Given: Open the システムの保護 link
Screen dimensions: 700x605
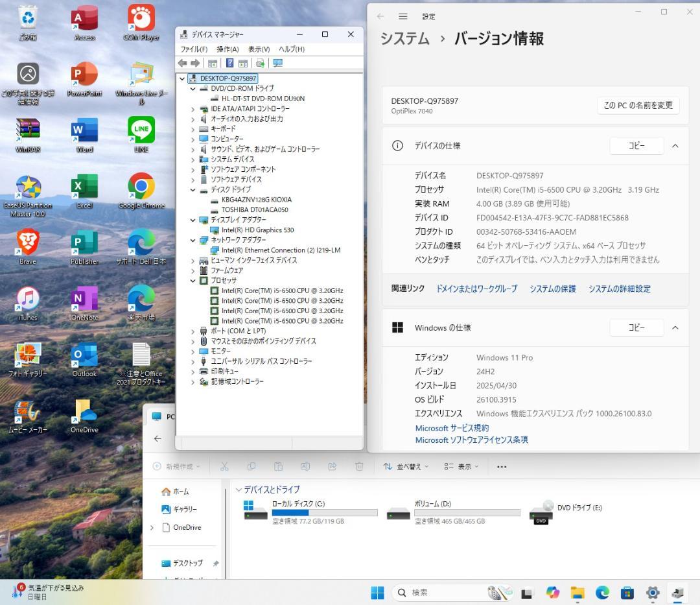Looking at the screenshot, I should point(552,289).
